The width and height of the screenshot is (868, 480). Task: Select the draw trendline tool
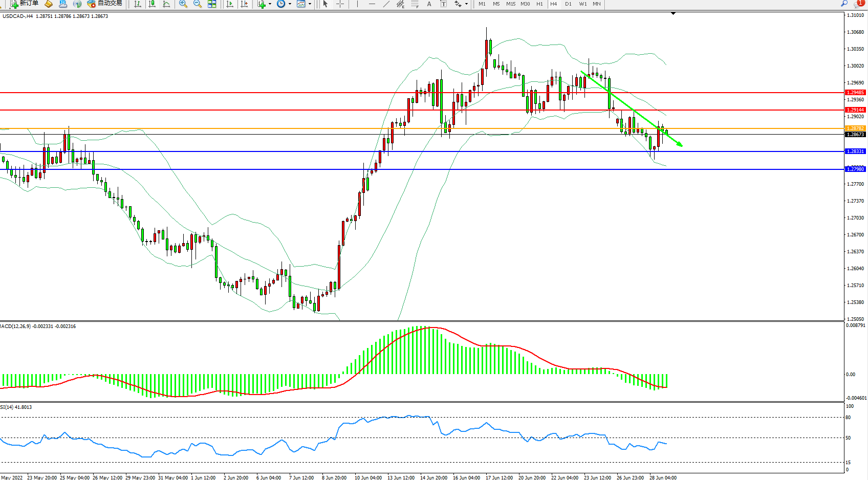(x=386, y=4)
